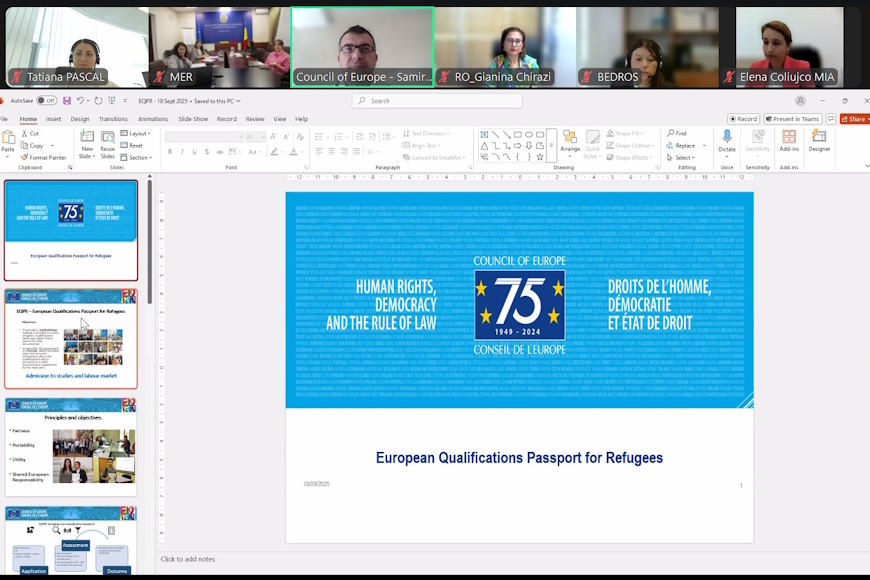Open the Home ribbon tab
The width and height of the screenshot is (870, 580).
pyautogui.click(x=28, y=119)
